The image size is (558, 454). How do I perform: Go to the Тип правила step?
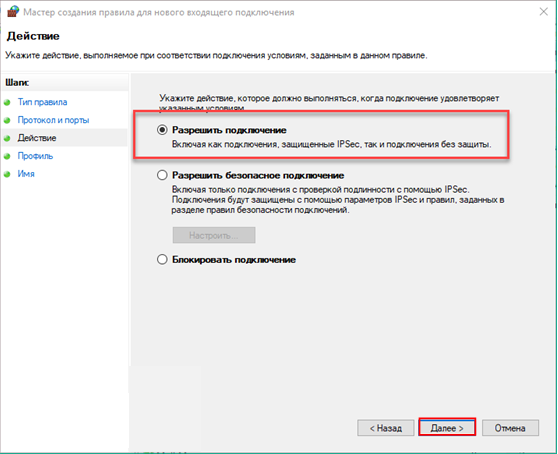tap(42, 102)
